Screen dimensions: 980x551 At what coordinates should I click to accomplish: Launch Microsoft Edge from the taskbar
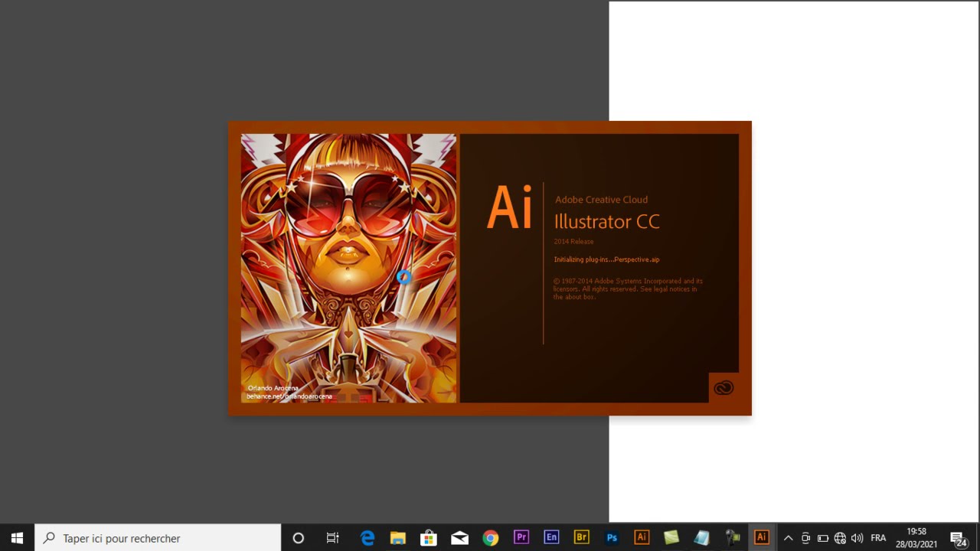click(x=367, y=538)
